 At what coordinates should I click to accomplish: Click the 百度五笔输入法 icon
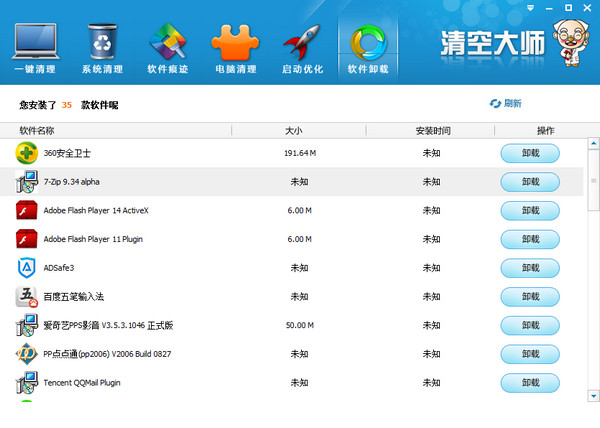tap(26, 296)
